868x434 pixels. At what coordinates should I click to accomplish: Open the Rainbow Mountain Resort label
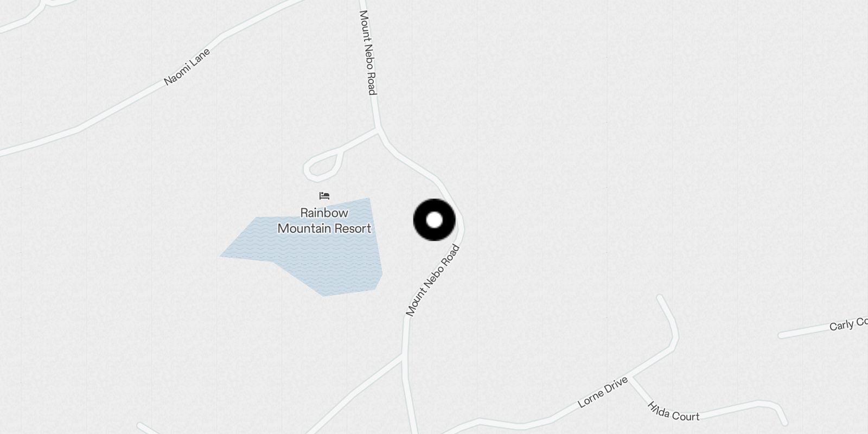pos(324,221)
